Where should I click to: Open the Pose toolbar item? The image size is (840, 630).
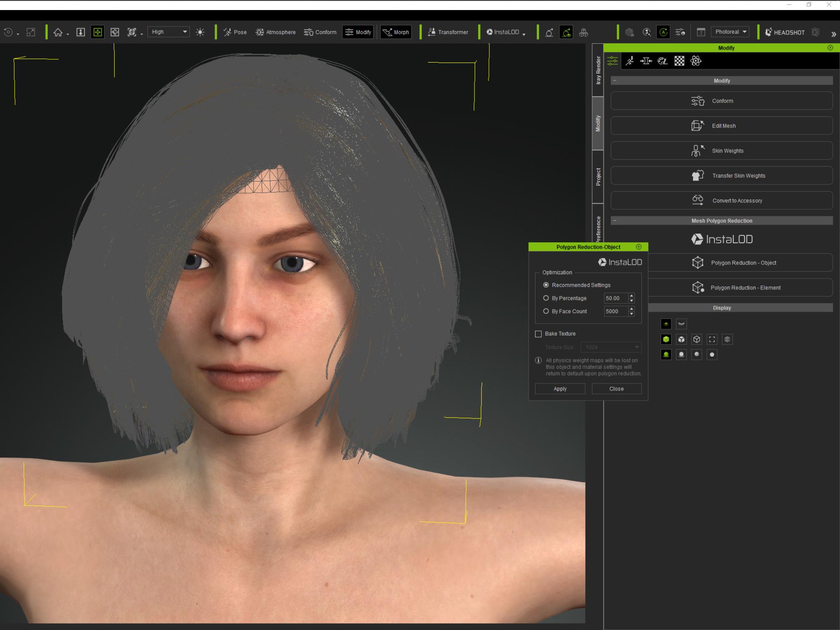coord(235,32)
